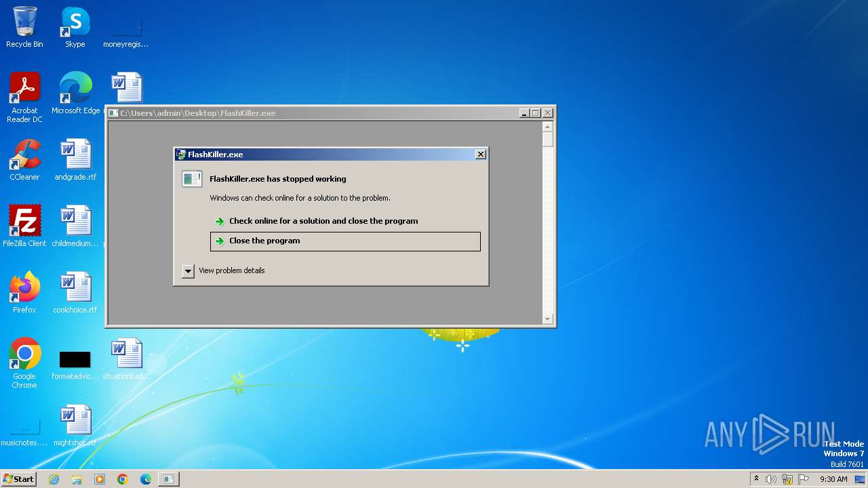
Task: Launch Acrobat Reader DC shortcut
Action: [24, 97]
